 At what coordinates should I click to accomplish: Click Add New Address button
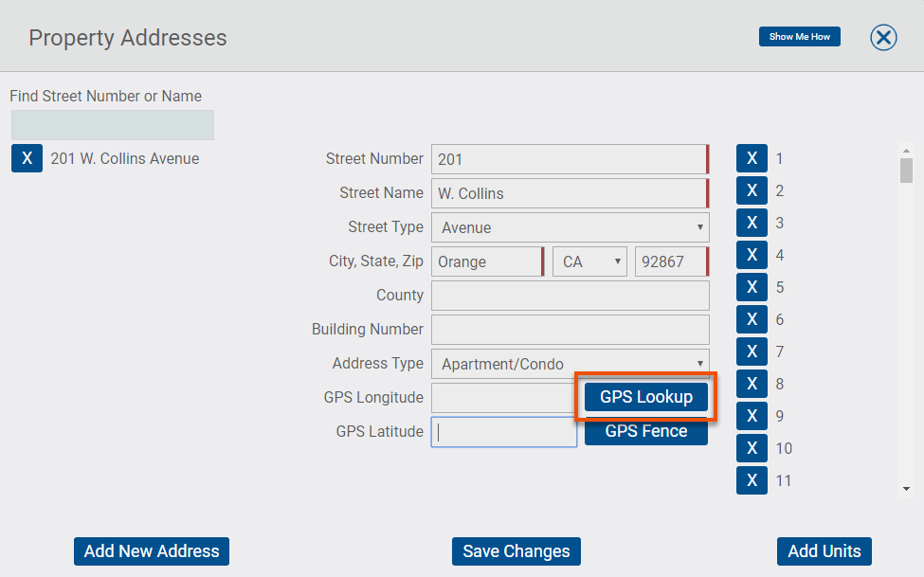coord(152,551)
